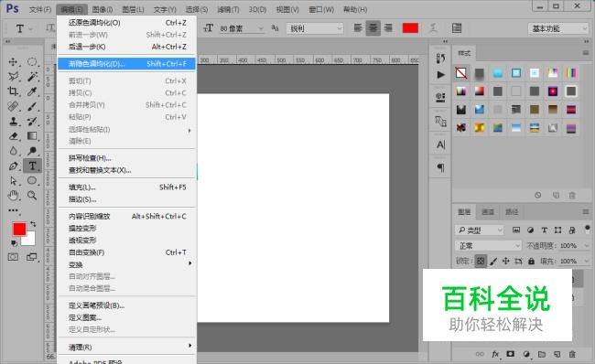Open the 正常 blend mode dropdown
This screenshot has height=364, width=595.
point(488,246)
